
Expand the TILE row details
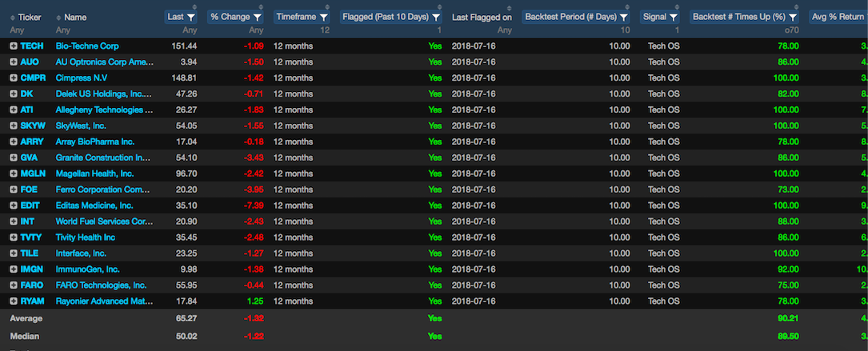[14, 253]
